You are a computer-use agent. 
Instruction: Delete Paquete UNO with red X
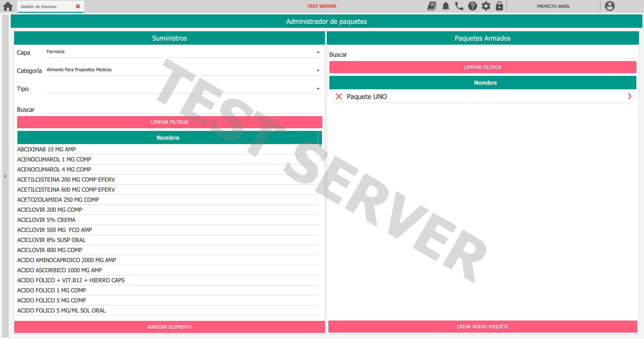pyautogui.click(x=339, y=97)
